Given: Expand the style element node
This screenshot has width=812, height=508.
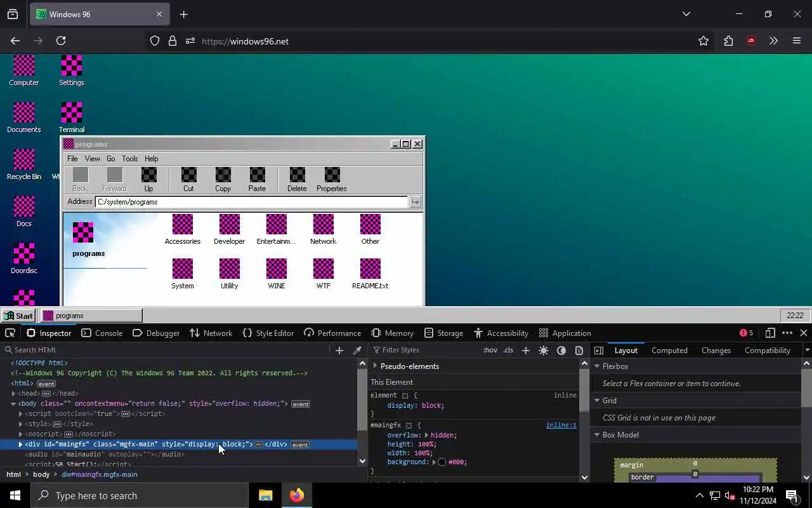Looking at the screenshot, I should tap(20, 424).
